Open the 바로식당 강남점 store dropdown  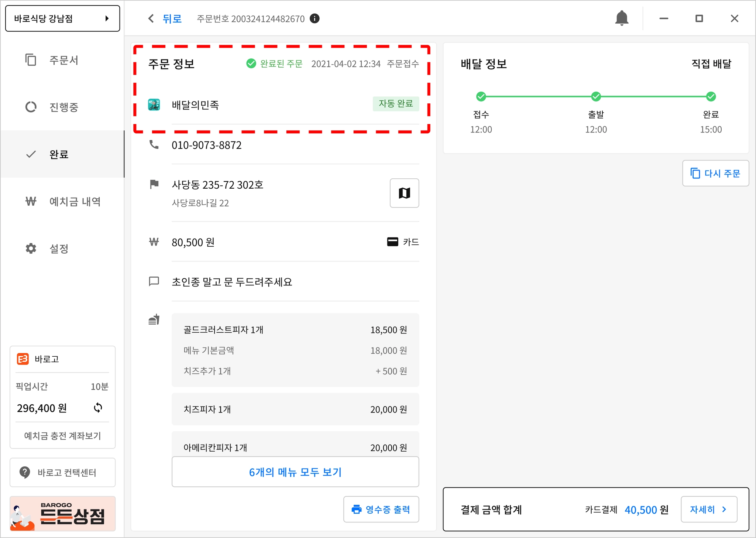pos(62,18)
